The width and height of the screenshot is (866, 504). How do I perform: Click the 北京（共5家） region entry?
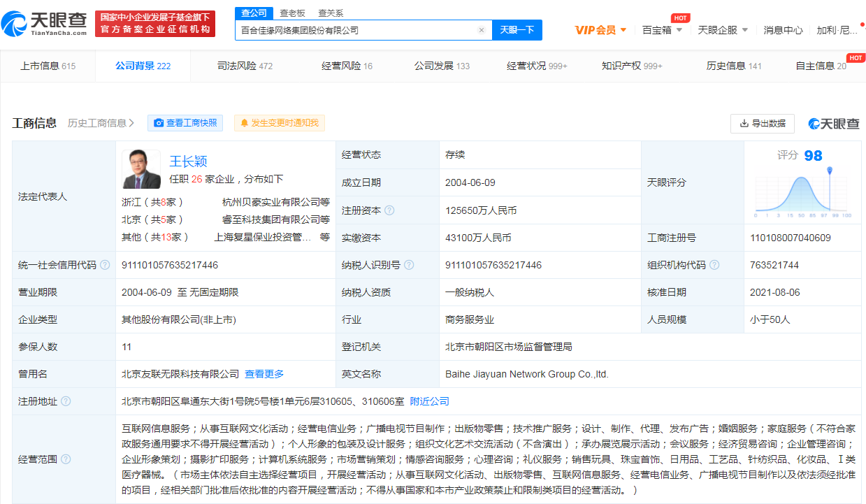(152, 219)
